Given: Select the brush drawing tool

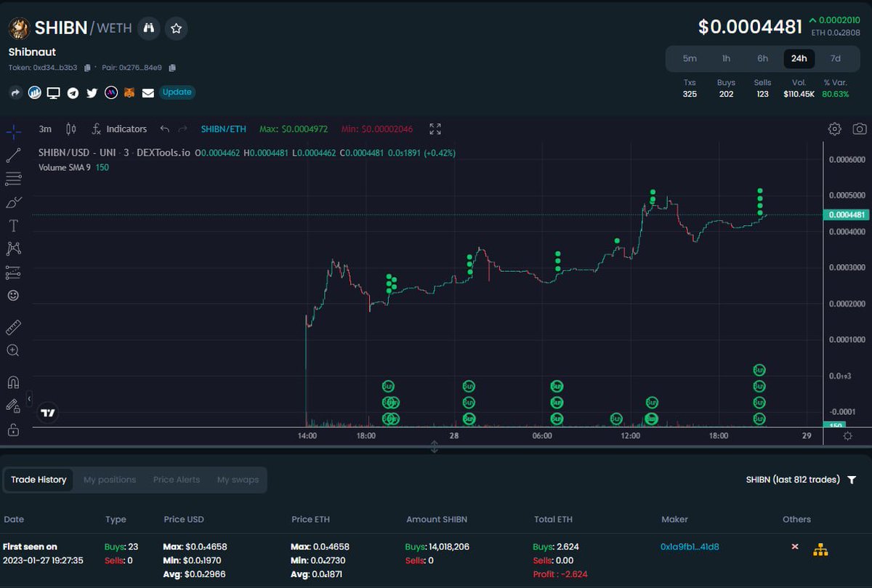Looking at the screenshot, I should pos(13,202).
